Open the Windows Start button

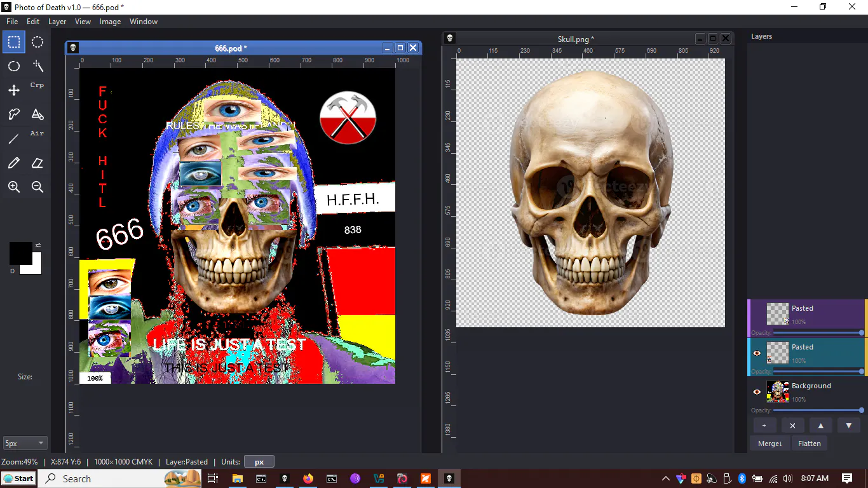click(18, 478)
